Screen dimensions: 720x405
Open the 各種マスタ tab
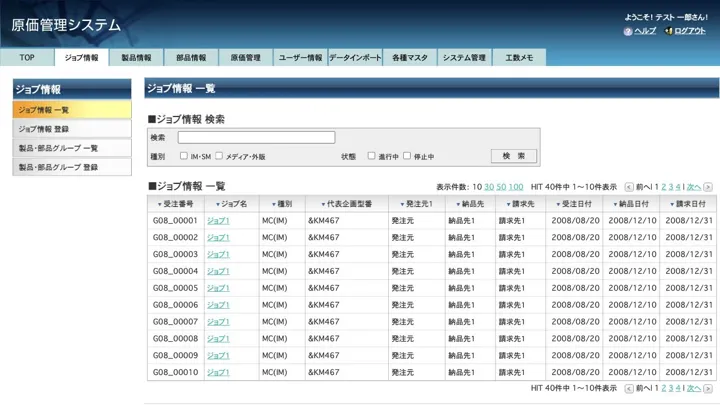[x=410, y=57]
